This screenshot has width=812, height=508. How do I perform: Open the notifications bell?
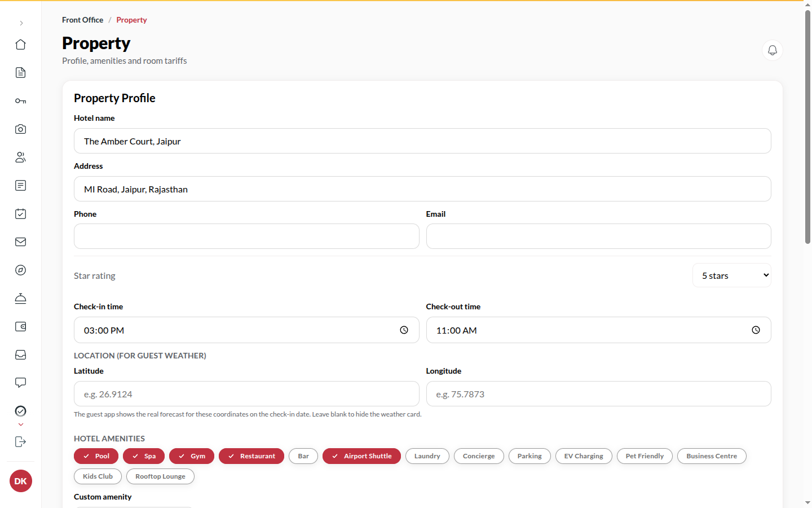point(773,50)
